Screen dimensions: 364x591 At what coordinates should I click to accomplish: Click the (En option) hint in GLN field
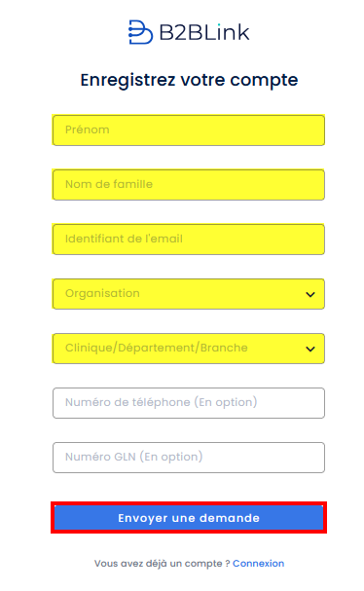[171, 457]
